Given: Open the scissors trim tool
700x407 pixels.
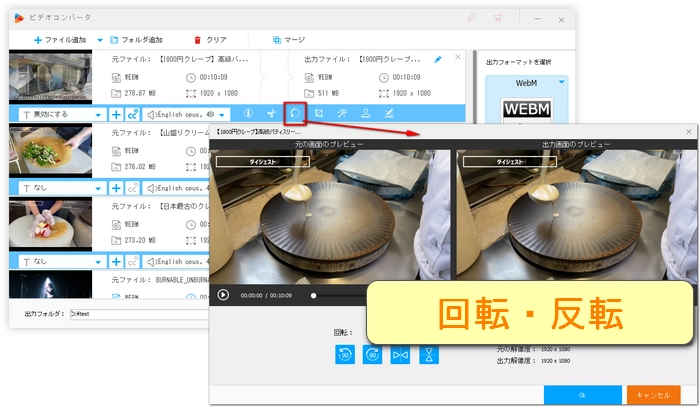Looking at the screenshot, I should (271, 114).
